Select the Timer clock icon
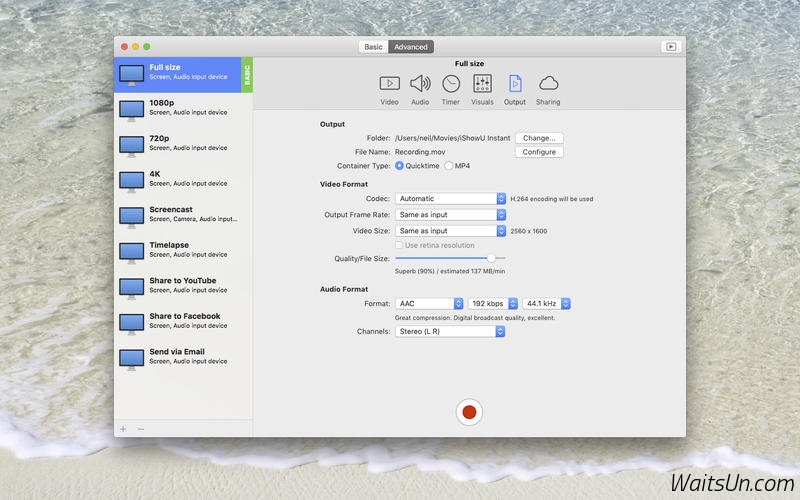The width and height of the screenshot is (800, 500). click(x=451, y=84)
